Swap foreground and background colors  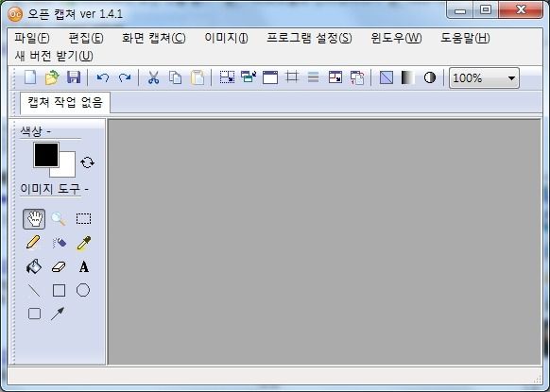[x=87, y=162]
